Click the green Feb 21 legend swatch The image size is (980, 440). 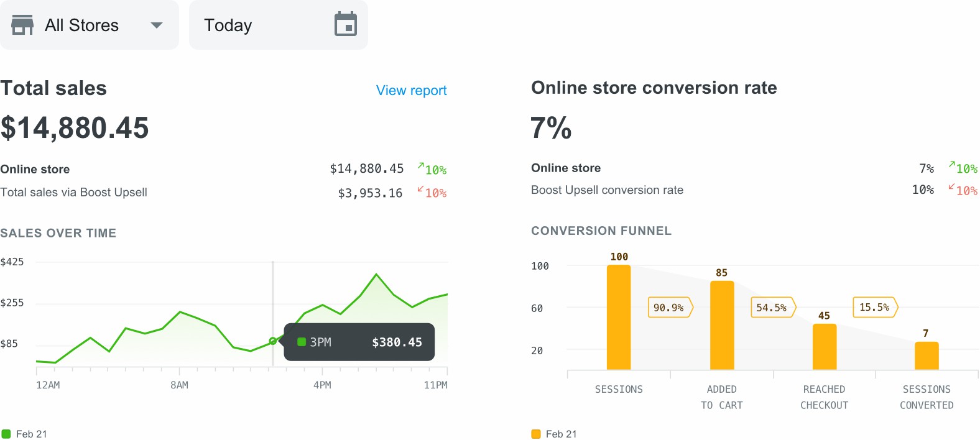[x=6, y=434]
